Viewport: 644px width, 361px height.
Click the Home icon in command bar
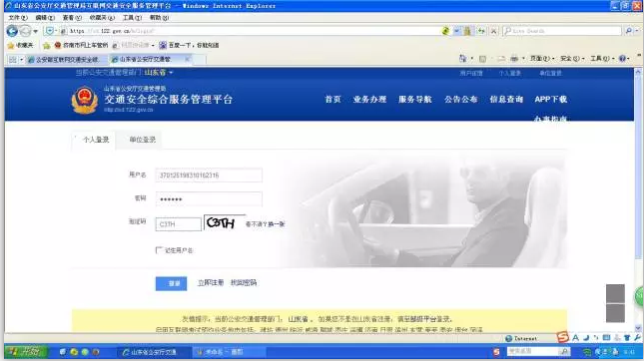tap(463, 59)
